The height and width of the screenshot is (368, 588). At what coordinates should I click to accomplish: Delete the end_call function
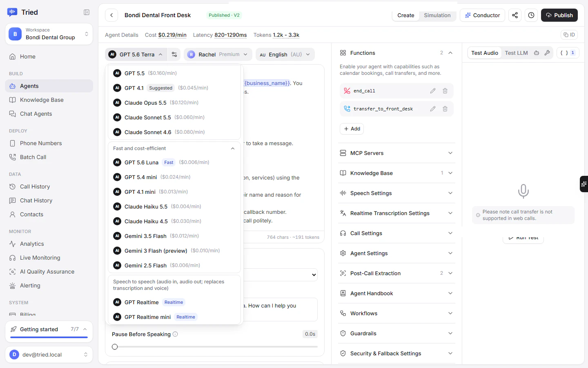point(445,91)
